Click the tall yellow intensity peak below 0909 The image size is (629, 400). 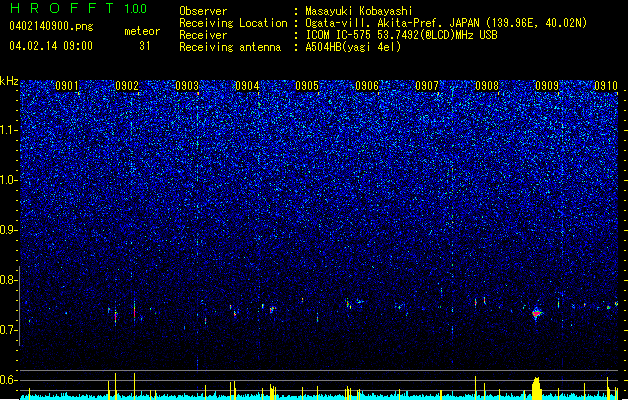536,388
